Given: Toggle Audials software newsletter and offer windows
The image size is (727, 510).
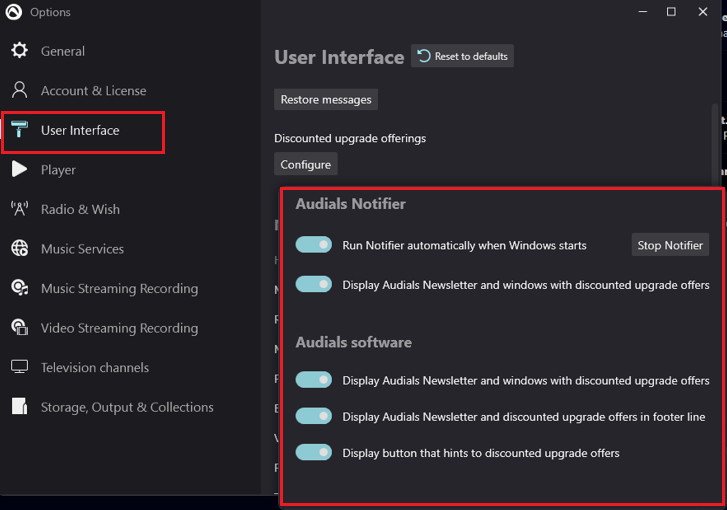Looking at the screenshot, I should [314, 380].
